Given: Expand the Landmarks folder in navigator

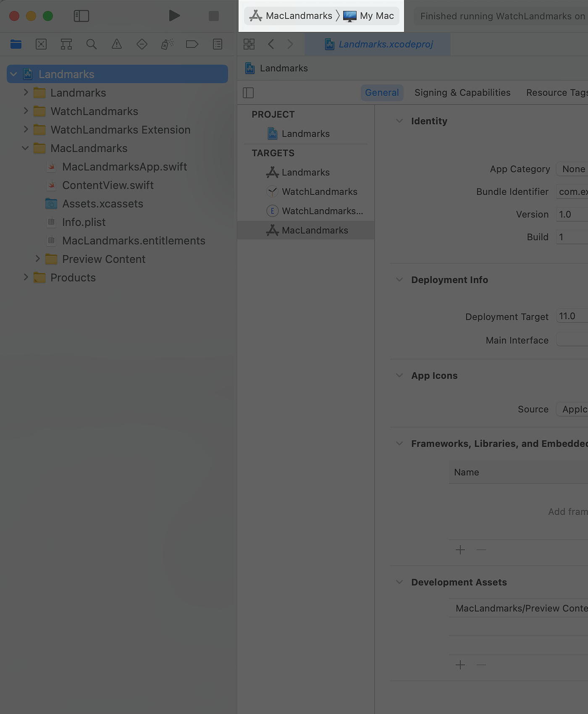Looking at the screenshot, I should pos(26,92).
